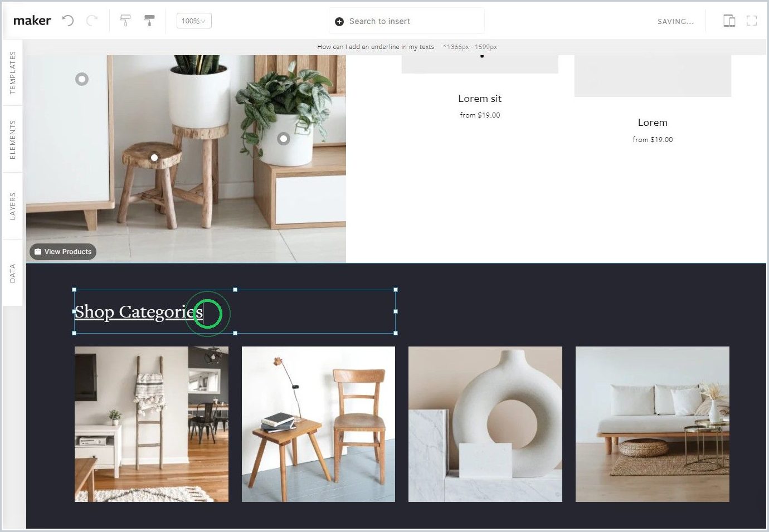The height and width of the screenshot is (532, 769).
Task: Open the 100% zoom dropdown
Action: [194, 21]
